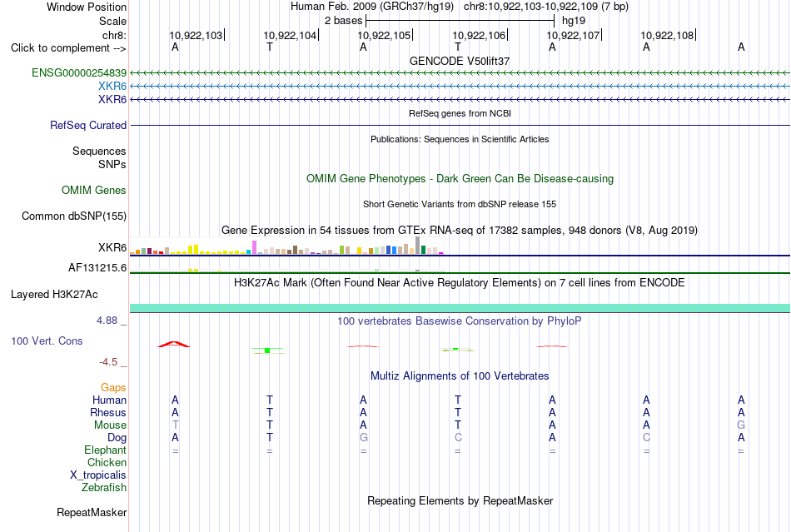Click the Common dbSNP(155) label

coord(73,216)
